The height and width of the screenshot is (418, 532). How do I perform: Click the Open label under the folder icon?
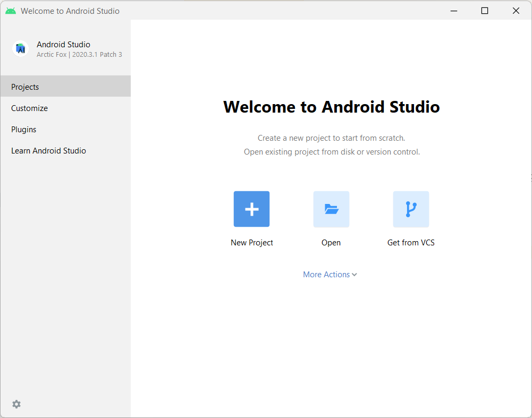[x=331, y=242]
